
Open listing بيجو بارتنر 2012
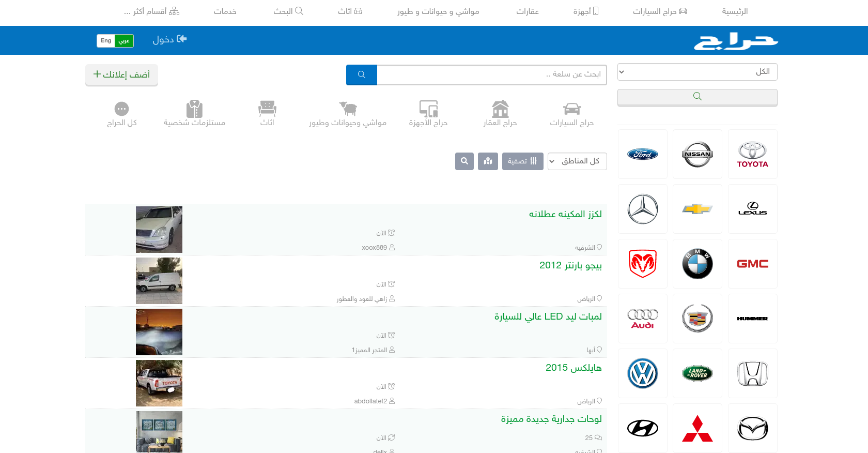(x=570, y=265)
